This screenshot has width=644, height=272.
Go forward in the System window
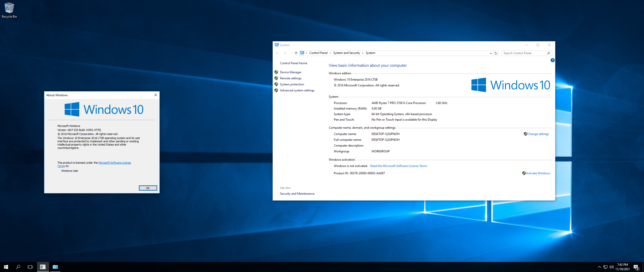(285, 53)
